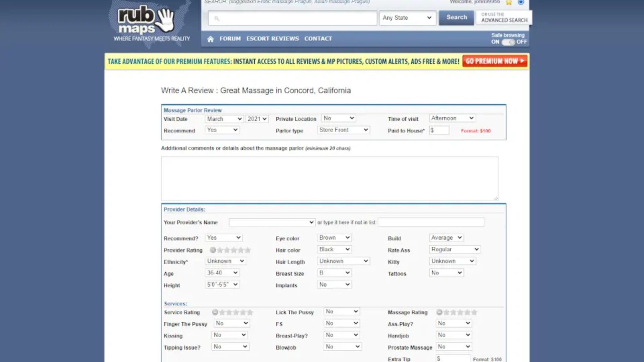
Task: Expand the Parlor type dropdown
Action: [343, 129]
